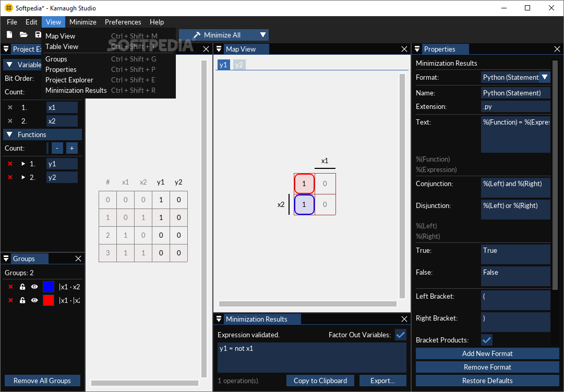This screenshot has width=564, height=392.
Task: Toggle the Bracket Products checkbox
Action: [487, 340]
